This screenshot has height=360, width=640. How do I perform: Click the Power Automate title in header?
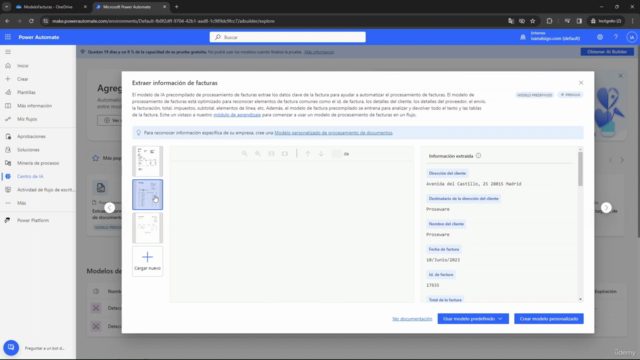39,37
